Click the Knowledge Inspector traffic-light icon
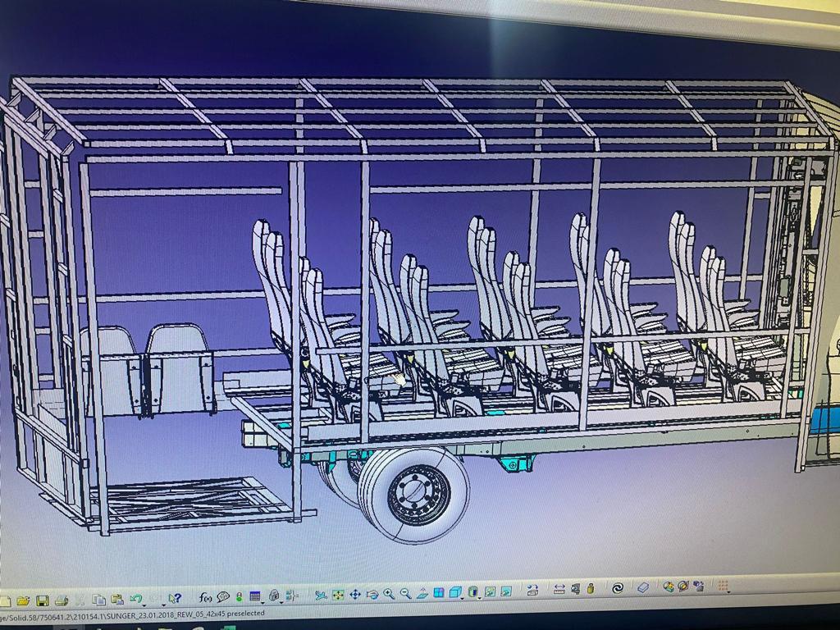This screenshot has width=840, height=630. 239,597
